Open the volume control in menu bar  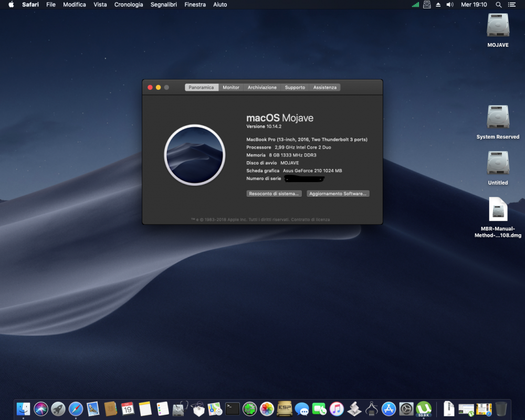tap(450, 4)
